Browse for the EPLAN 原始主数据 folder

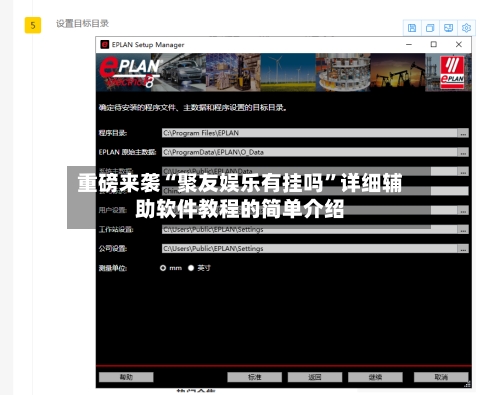463,152
